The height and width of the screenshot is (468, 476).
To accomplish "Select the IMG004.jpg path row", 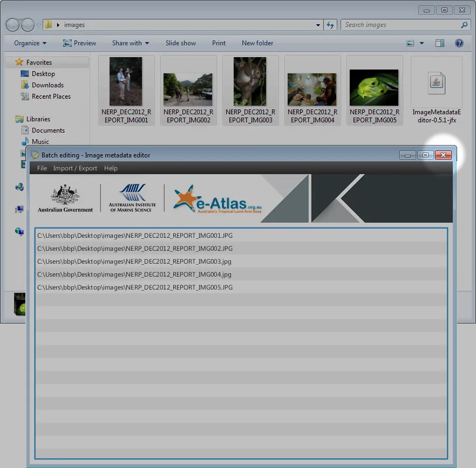I will pyautogui.click(x=241, y=274).
